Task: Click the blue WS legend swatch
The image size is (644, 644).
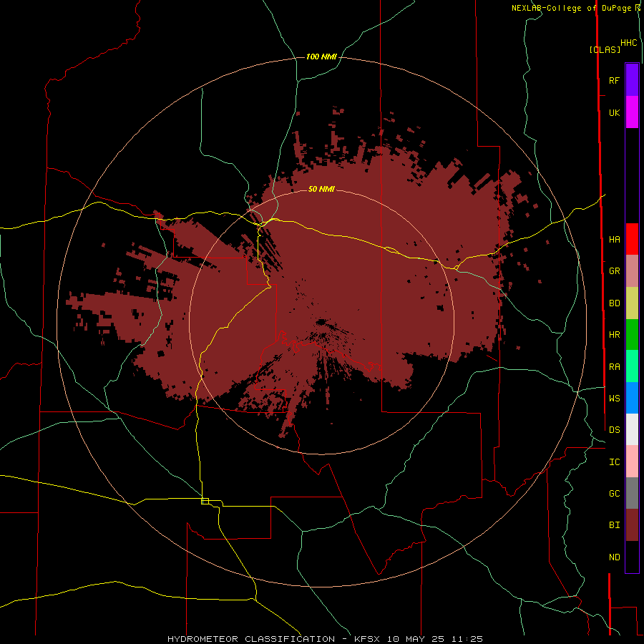Action: (632, 398)
